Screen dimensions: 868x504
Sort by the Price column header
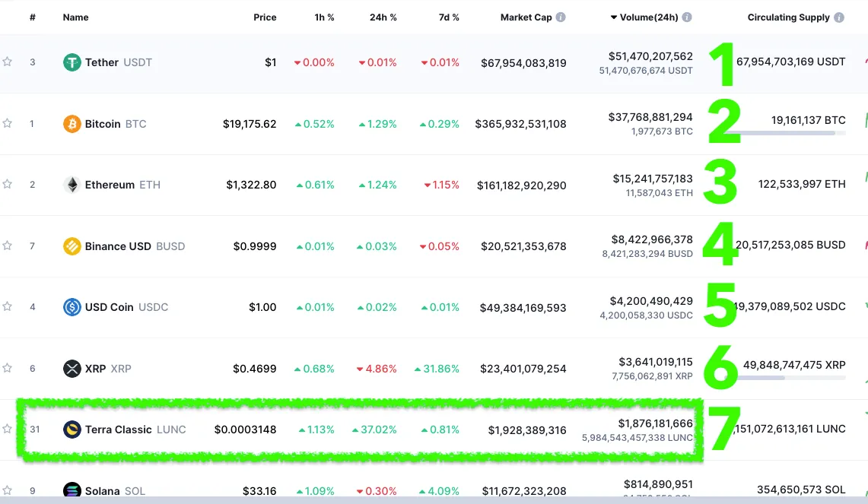265,17
